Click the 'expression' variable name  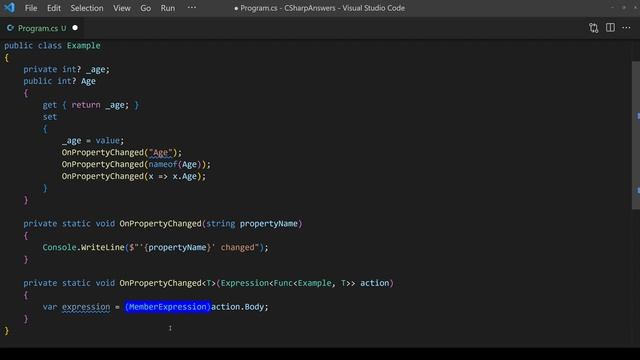(x=86, y=307)
